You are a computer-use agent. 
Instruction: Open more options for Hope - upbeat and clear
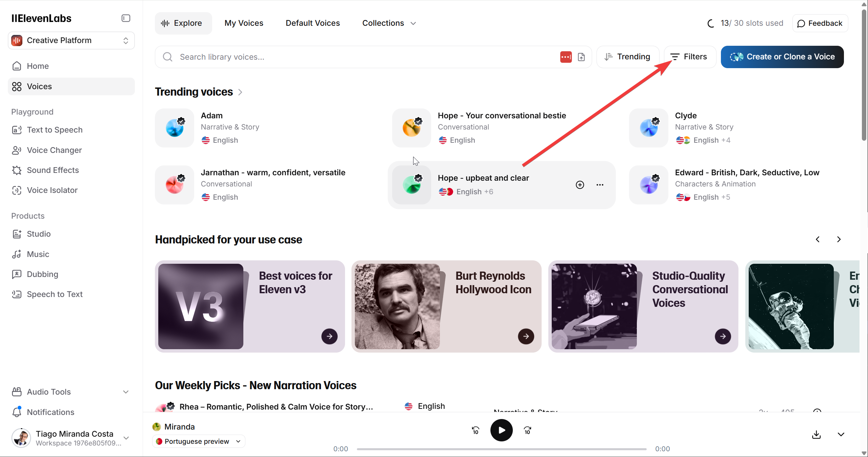point(600,185)
